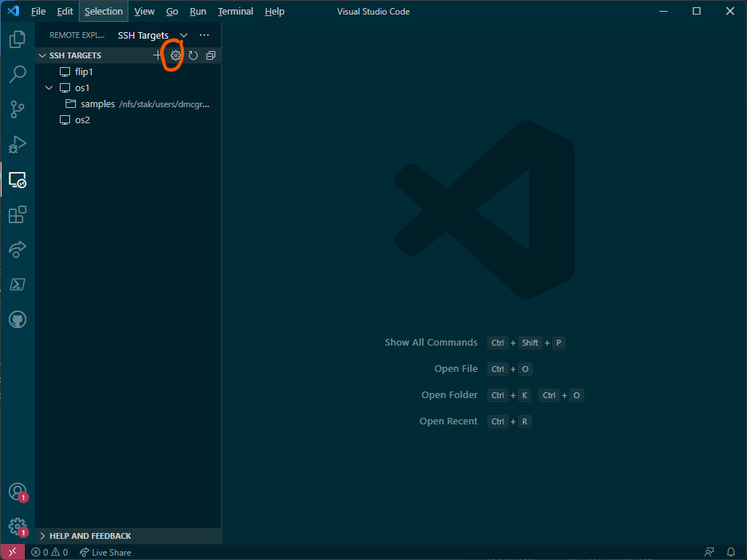Click the VS Code logo in title bar
This screenshot has width=747, height=560.
click(13, 11)
